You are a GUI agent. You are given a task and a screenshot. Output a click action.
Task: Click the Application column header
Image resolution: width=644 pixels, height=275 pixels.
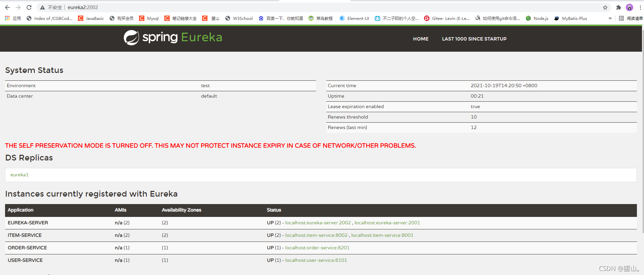click(20, 210)
